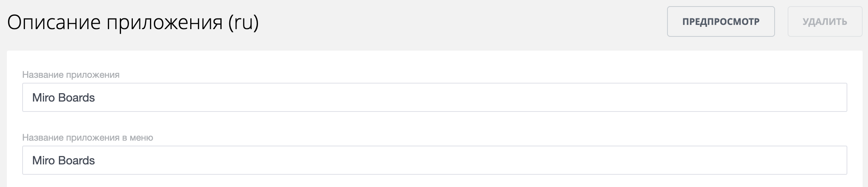The height and width of the screenshot is (187, 868).
Task: Click the Название приложения в меню label
Action: tap(88, 138)
